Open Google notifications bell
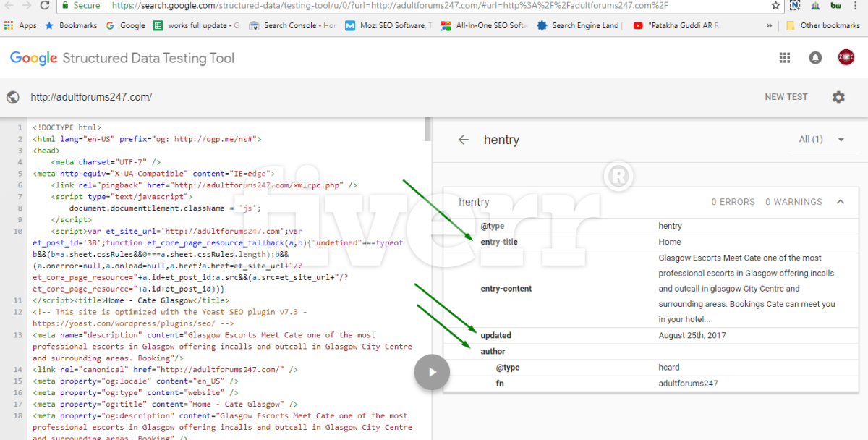Image resolution: width=868 pixels, height=440 pixels. tap(815, 58)
